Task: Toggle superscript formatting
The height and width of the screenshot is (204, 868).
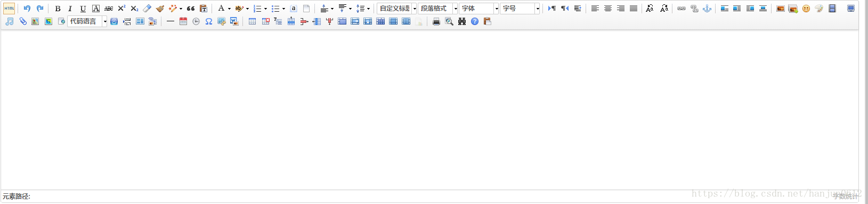Action: [x=121, y=9]
